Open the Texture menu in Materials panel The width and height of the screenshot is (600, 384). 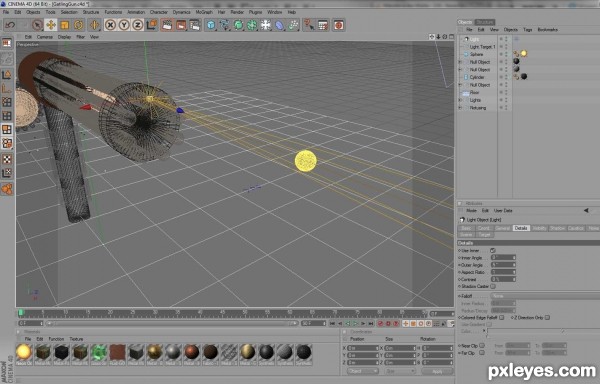click(76, 339)
